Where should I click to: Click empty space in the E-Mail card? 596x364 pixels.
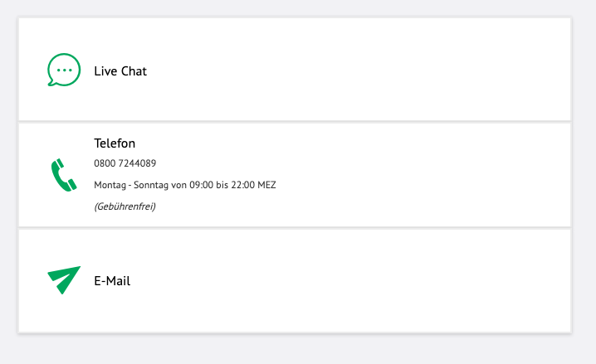click(380, 281)
